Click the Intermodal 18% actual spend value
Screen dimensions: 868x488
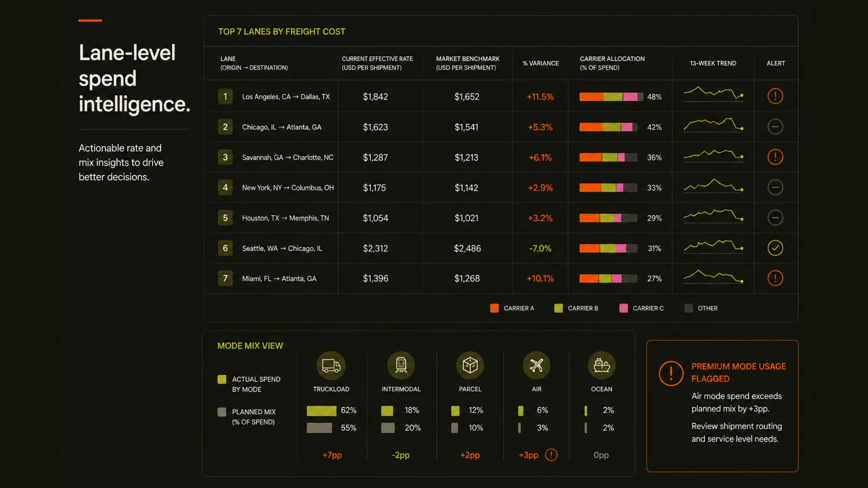tap(411, 410)
